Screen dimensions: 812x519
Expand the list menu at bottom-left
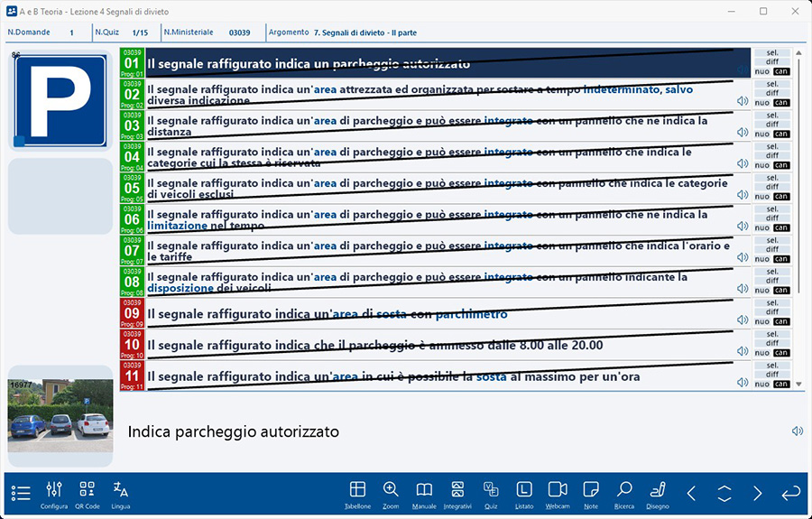coord(21,493)
